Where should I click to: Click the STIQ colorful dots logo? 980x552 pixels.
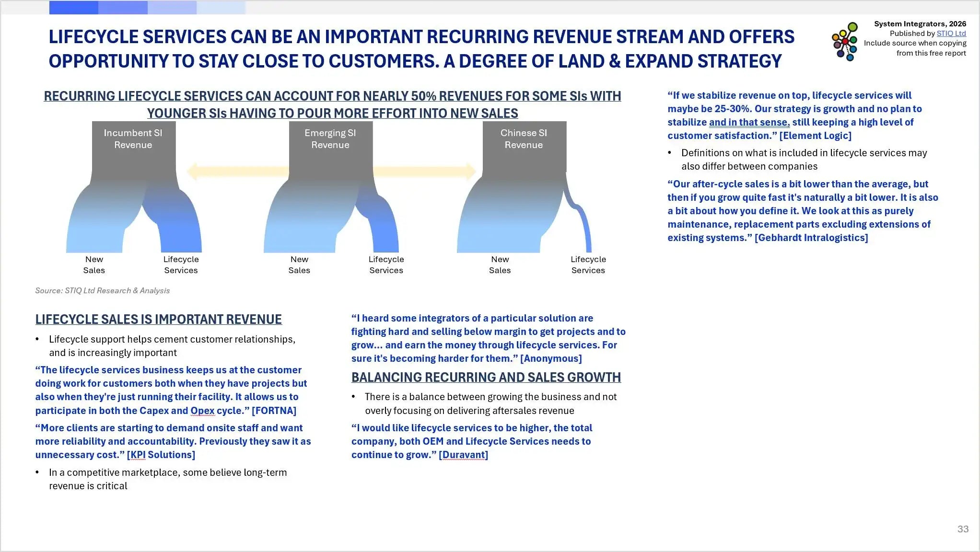point(845,41)
